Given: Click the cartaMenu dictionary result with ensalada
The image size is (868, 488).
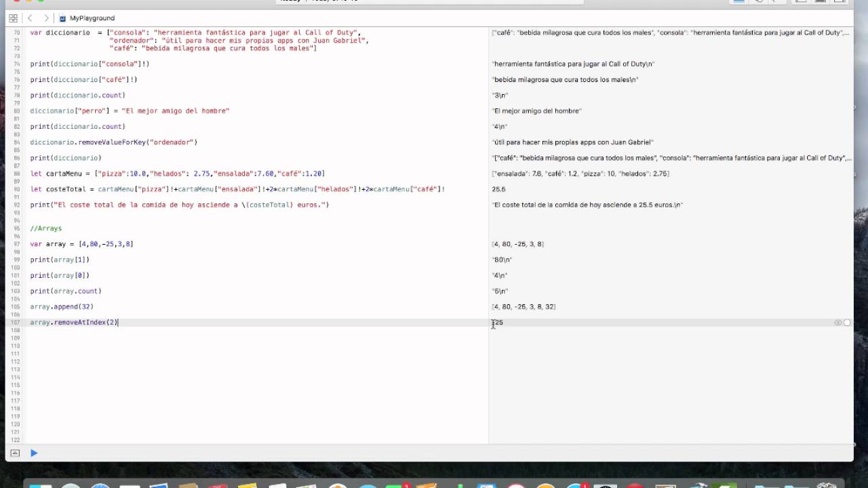Looking at the screenshot, I should pyautogui.click(x=580, y=174).
